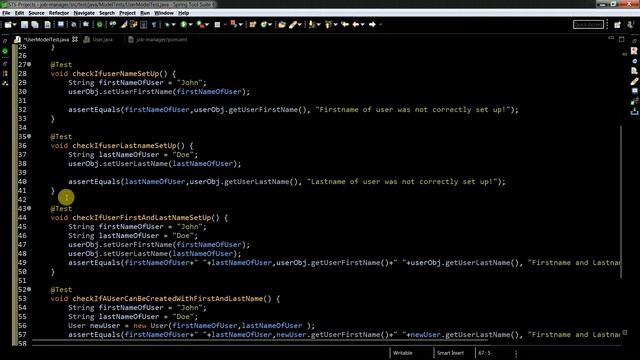Click the pencil icon in right sidebar
640x360 pixels.
coord(634,81)
